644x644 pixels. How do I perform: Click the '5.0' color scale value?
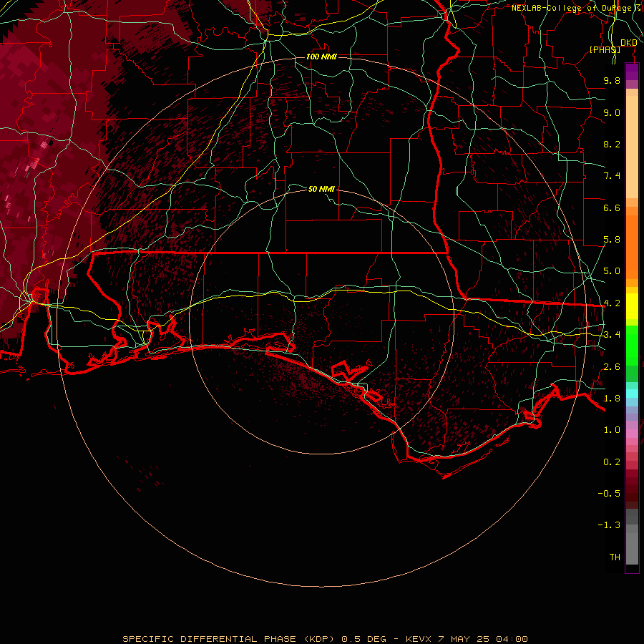[612, 271]
